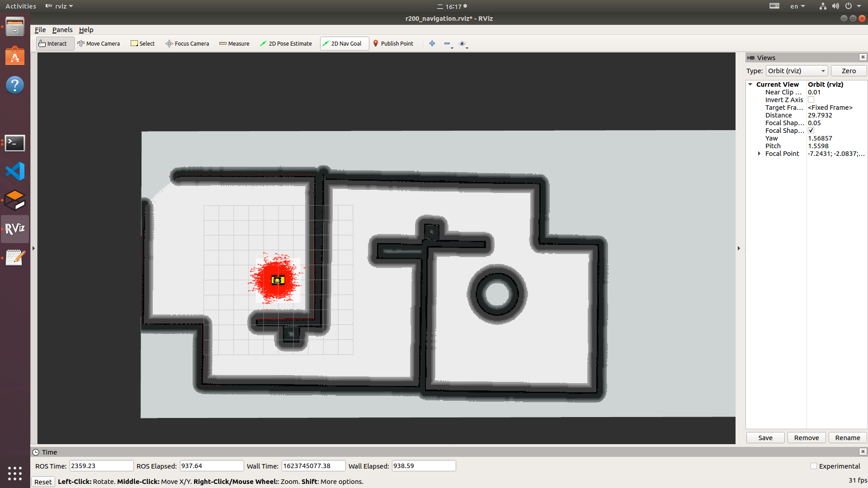Open the Panels menu
This screenshot has height=488, width=868.
(x=62, y=29)
